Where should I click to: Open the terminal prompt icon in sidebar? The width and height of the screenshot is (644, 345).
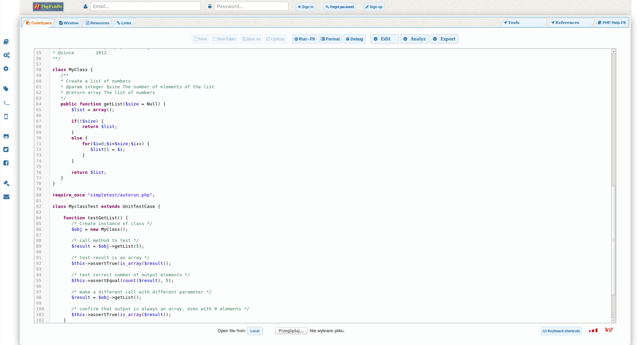point(6,103)
